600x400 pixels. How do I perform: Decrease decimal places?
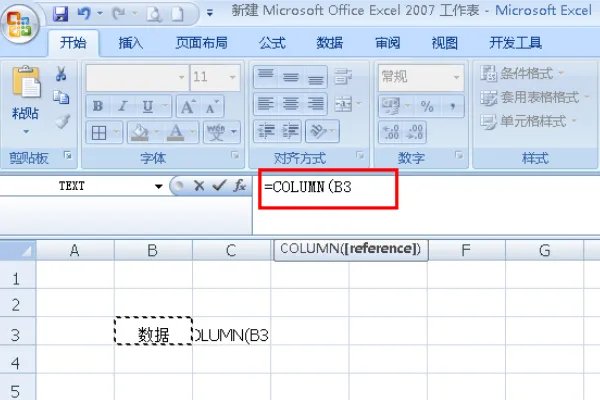(415, 132)
